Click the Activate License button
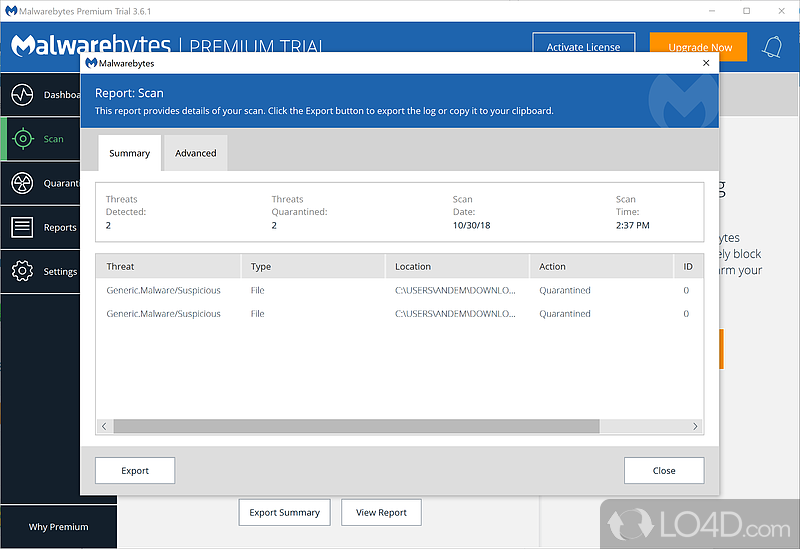800x549 pixels. pos(583,47)
